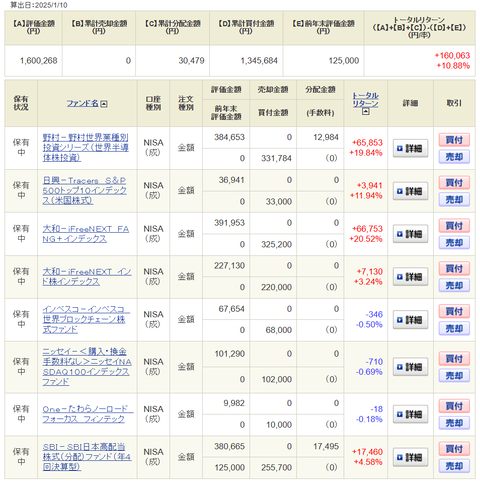Sort by ファンド名 header link

tap(82, 103)
